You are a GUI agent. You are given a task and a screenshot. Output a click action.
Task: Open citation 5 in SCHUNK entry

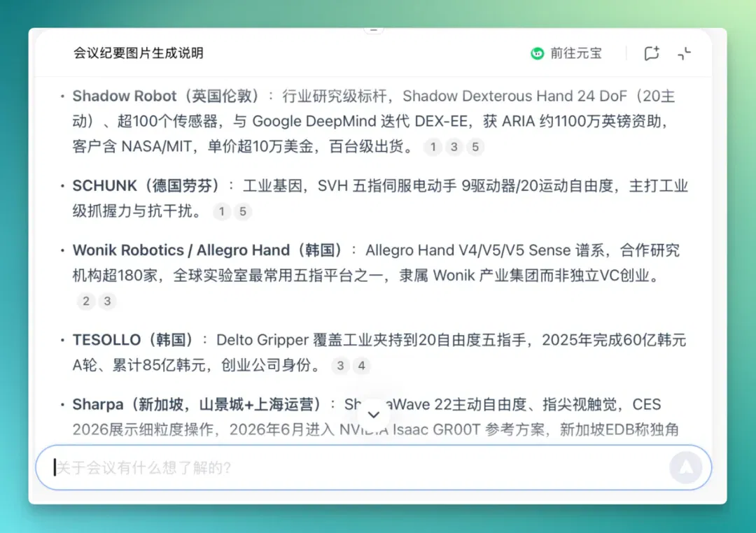pos(242,211)
